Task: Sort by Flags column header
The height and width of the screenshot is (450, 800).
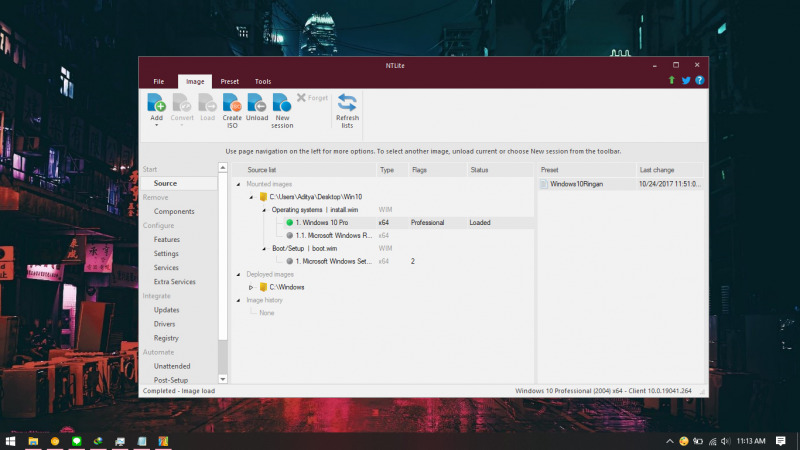Action: (437, 170)
